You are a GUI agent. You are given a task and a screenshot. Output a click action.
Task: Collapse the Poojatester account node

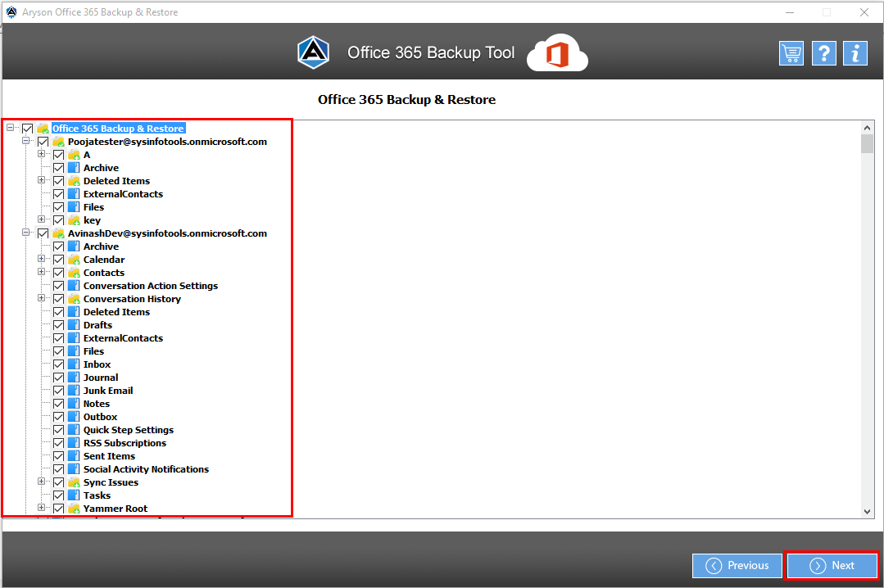26,140
